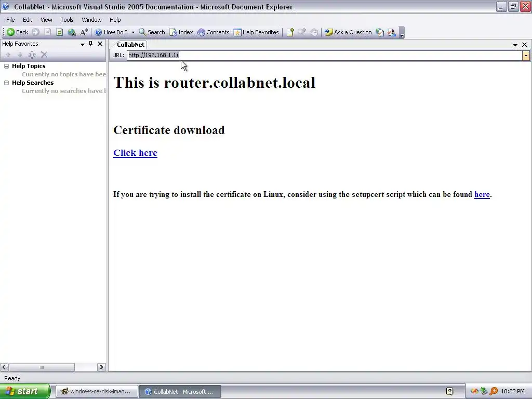Click Ask a Question toolbar button

[x=349, y=32]
